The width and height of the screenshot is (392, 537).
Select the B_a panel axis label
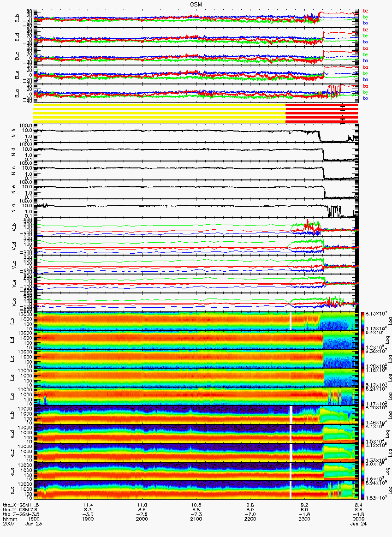pos(17,94)
